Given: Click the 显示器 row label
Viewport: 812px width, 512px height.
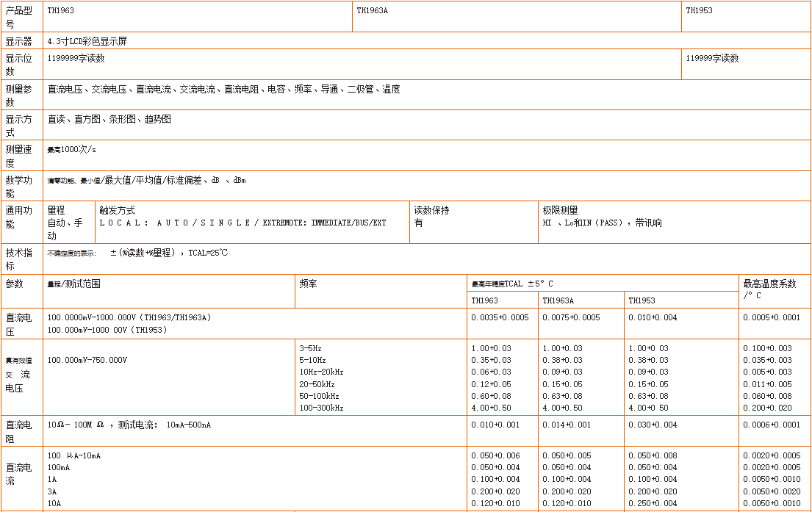Looking at the screenshot, I should pos(18,41).
